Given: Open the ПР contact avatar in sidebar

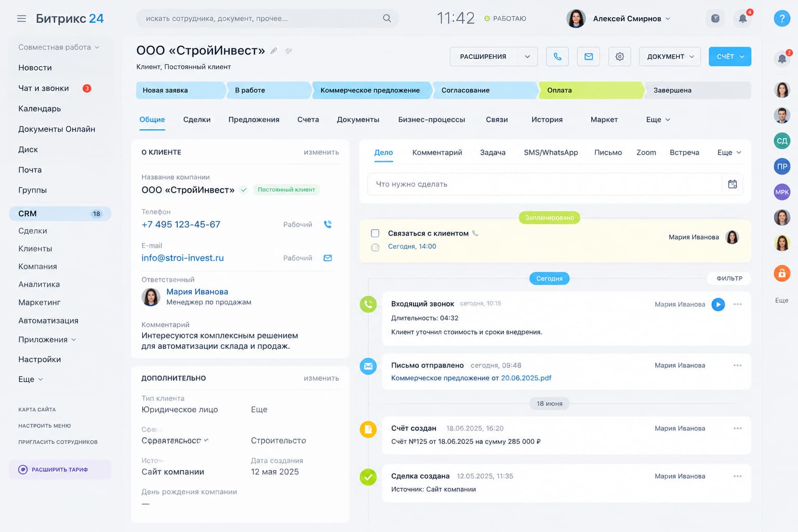Looking at the screenshot, I should coord(782,167).
